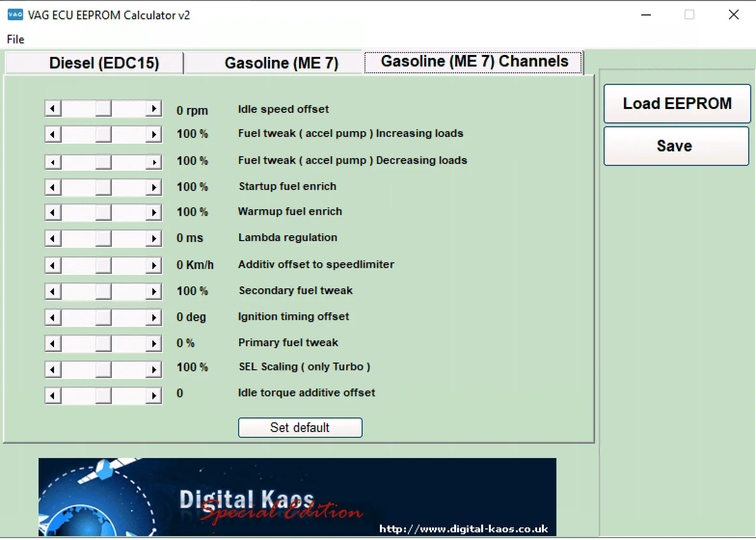Click the Startup fuel enrich slider thumb
This screenshot has height=540, width=756.
tap(103, 187)
